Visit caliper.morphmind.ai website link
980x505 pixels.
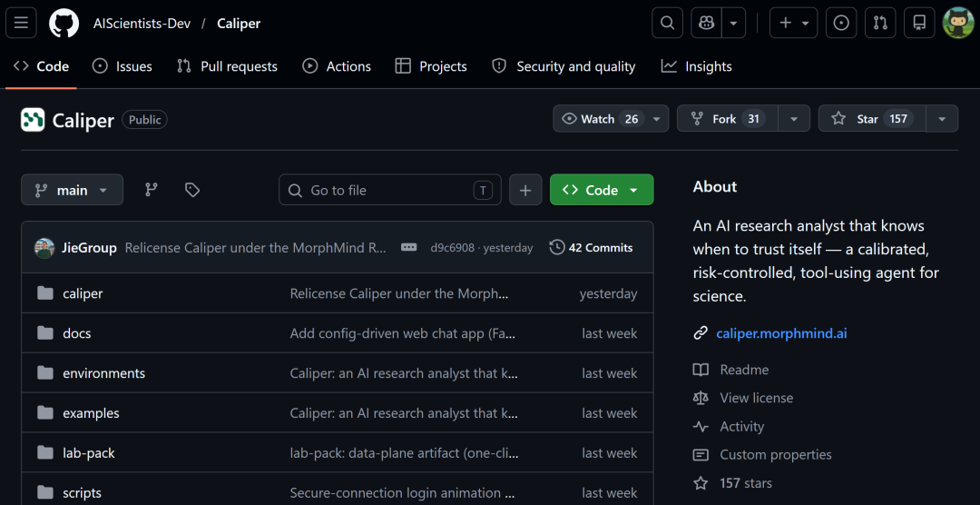click(781, 333)
